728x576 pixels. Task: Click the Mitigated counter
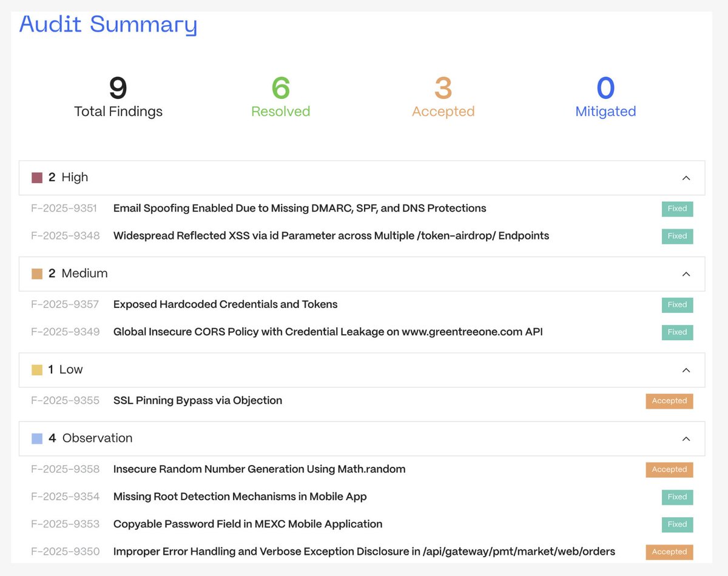click(605, 96)
